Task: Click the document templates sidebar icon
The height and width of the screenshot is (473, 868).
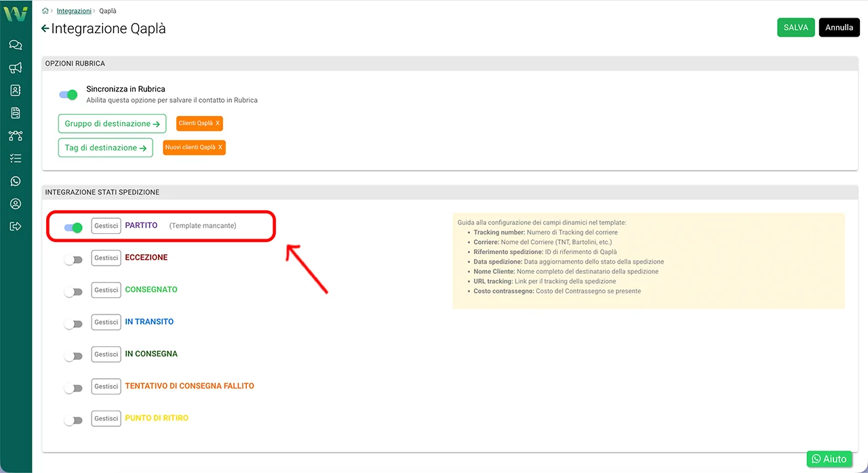Action: point(16,113)
